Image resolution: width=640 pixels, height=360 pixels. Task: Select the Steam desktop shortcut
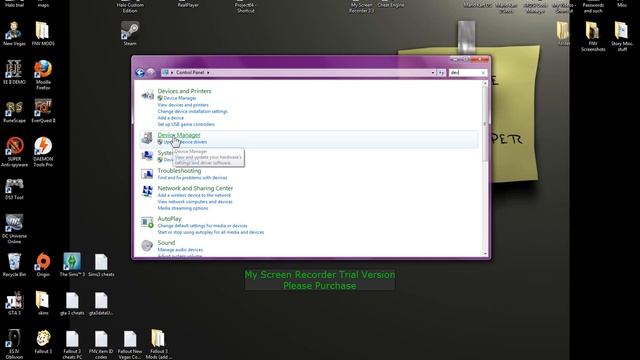pos(130,34)
